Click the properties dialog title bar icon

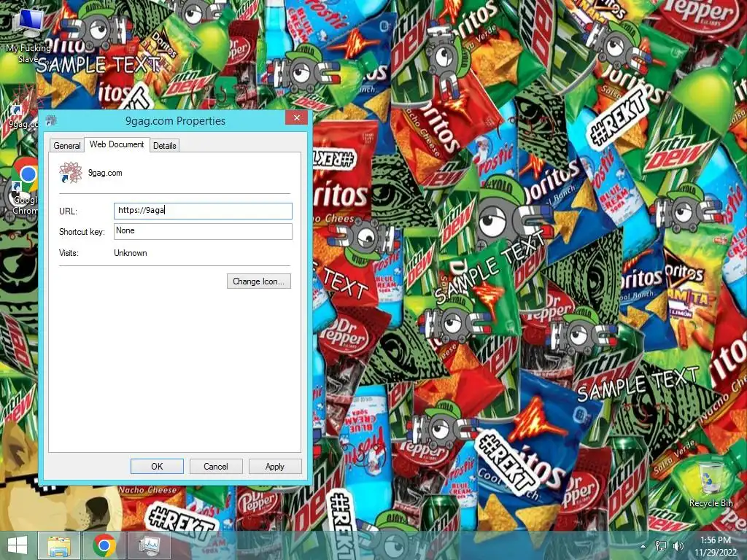51,121
